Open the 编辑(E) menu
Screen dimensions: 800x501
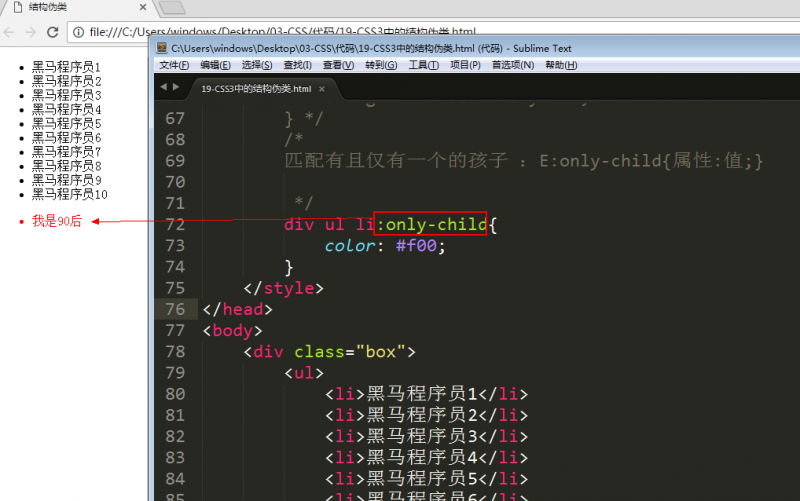tap(215, 65)
